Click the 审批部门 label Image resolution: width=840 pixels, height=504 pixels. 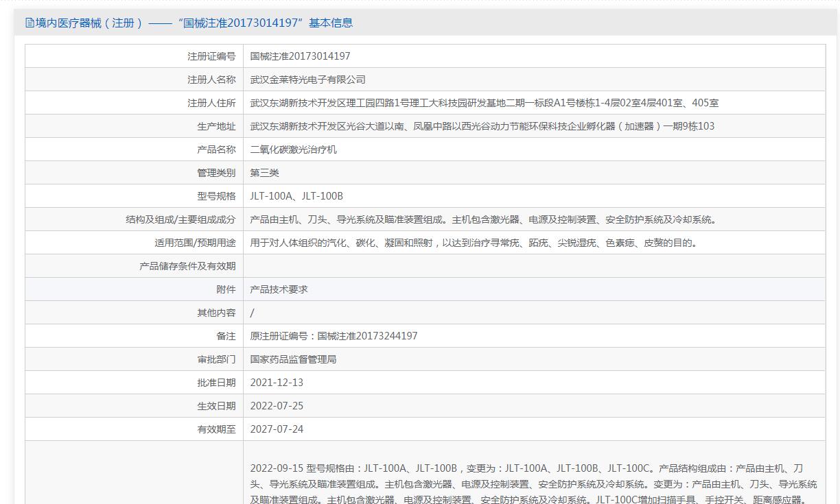point(216,359)
